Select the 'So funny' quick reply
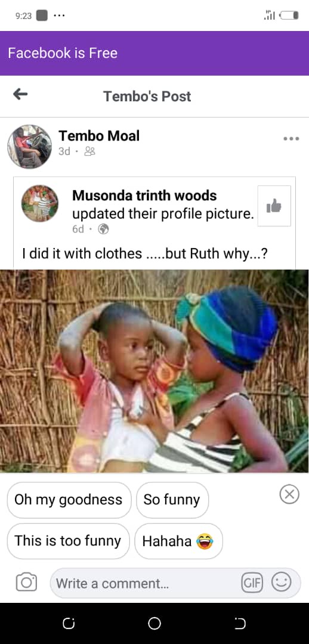Screen dimensions: 309x644 pyautogui.click(x=172, y=500)
